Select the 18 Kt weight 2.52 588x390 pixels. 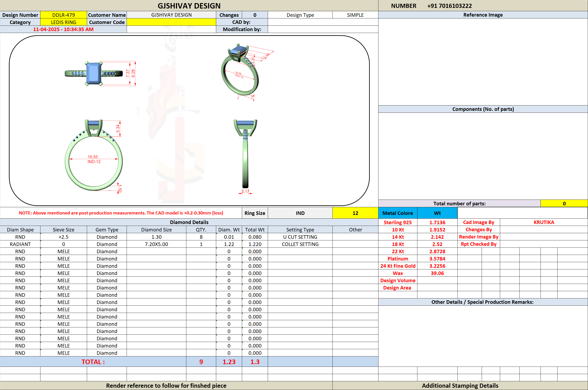tap(437, 244)
